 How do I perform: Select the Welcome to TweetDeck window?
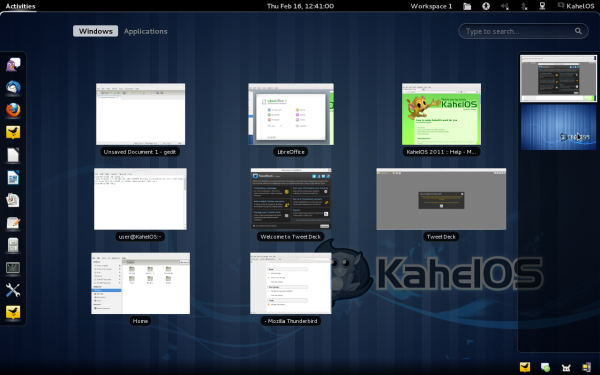tap(291, 199)
